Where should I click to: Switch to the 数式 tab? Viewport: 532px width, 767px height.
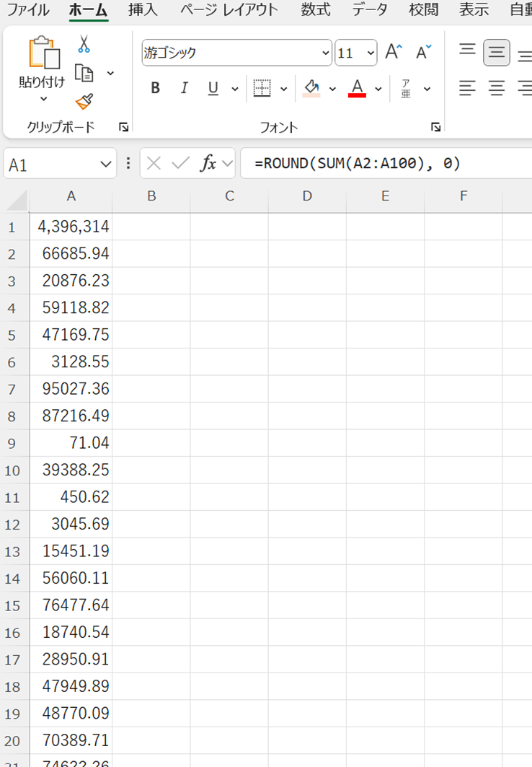point(316,10)
